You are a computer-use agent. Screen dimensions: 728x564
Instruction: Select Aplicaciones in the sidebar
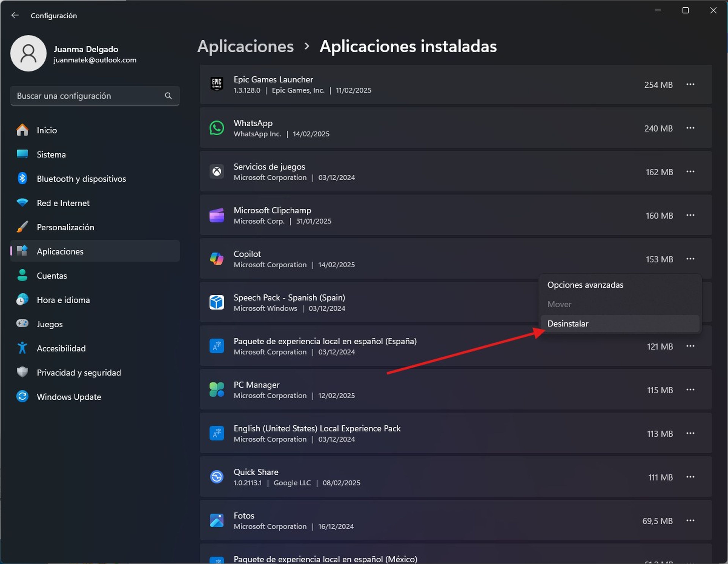click(95, 251)
